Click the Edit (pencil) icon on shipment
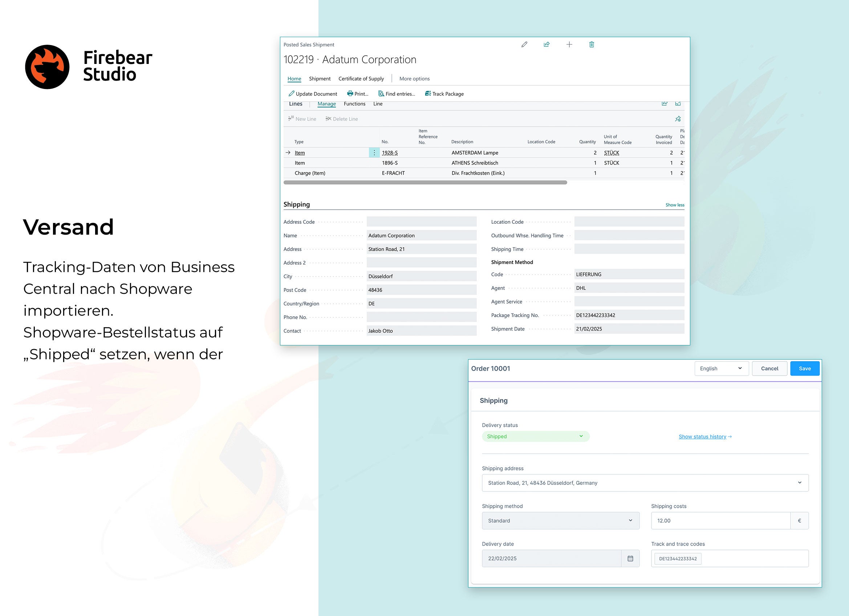Viewport: 849px width, 616px height. 524,44
